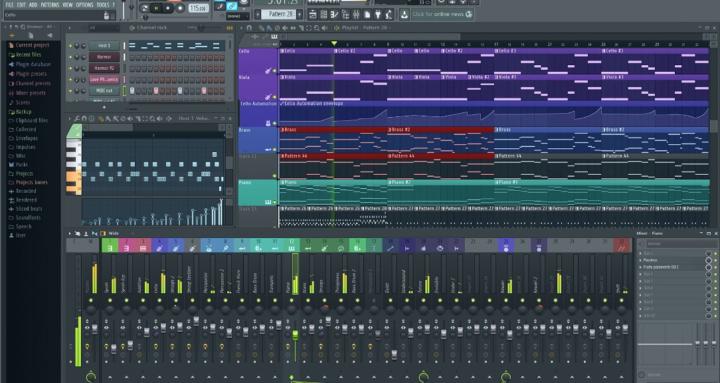Add a channel with the plus button
This screenshot has height=383, width=720.
pos(104,107)
